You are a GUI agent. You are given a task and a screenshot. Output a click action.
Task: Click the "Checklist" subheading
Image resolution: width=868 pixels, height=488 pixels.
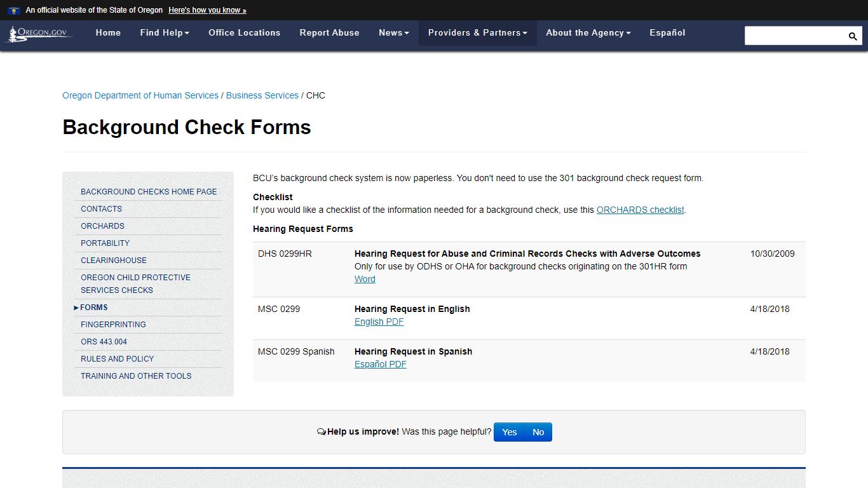click(x=273, y=197)
